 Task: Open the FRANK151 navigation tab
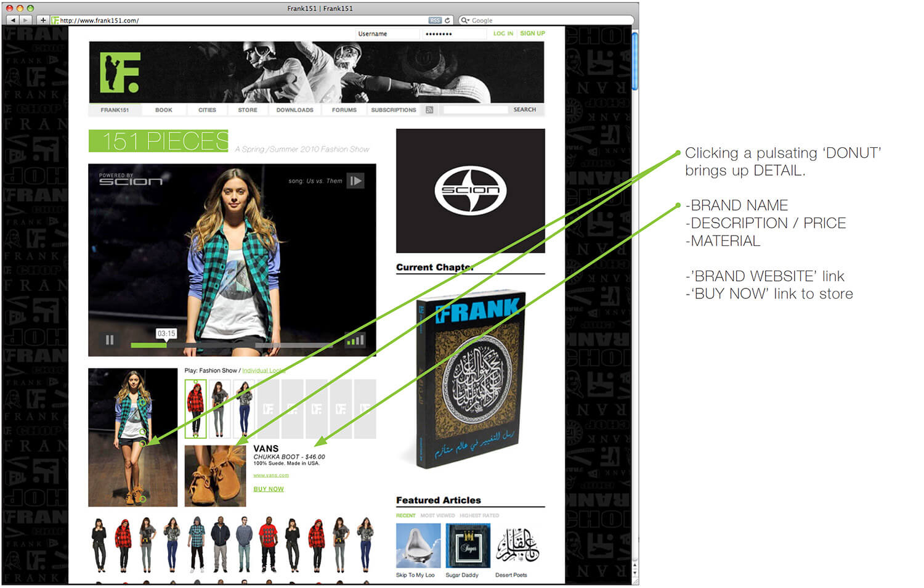[x=115, y=110]
